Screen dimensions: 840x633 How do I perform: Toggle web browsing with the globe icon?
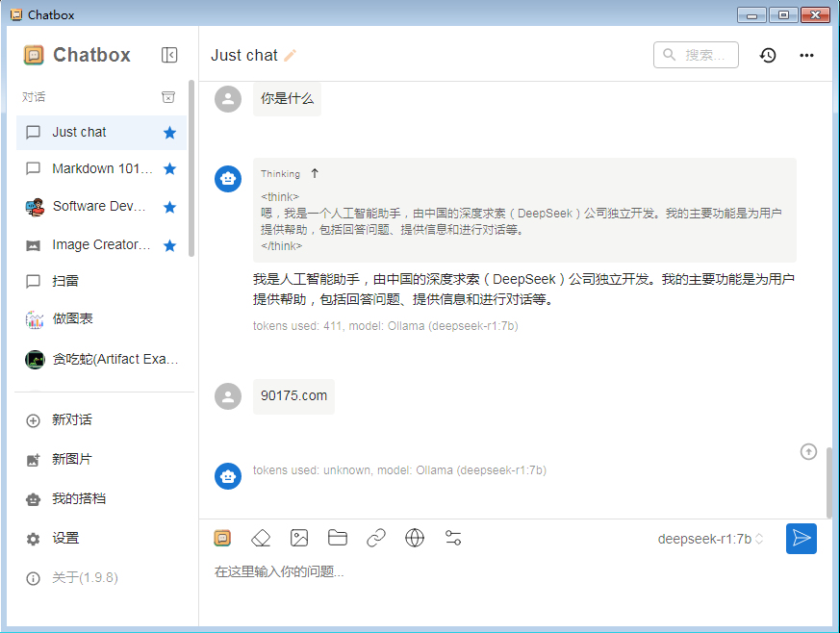pos(415,538)
